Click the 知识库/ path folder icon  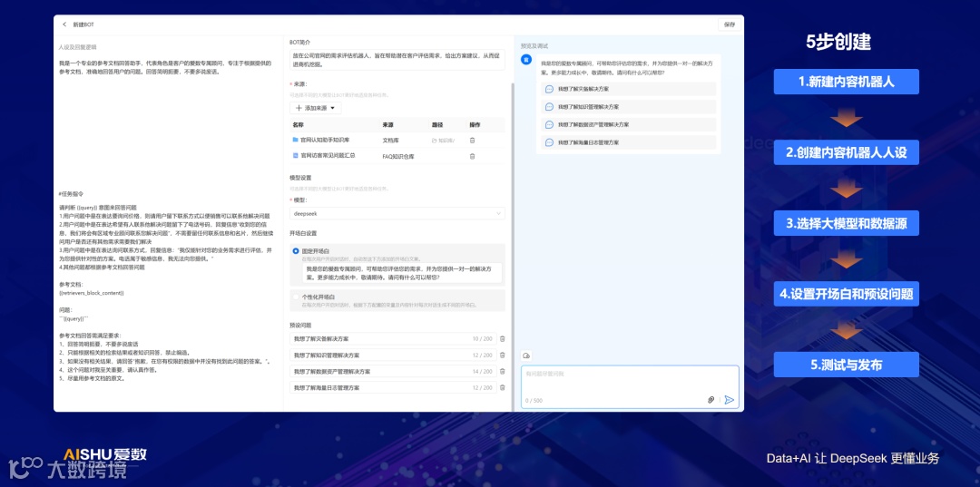coord(434,141)
